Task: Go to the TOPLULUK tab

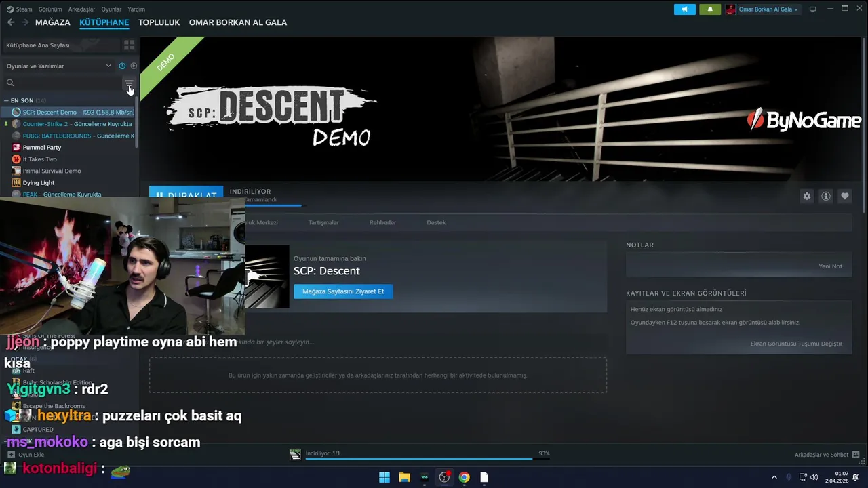Action: (159, 22)
